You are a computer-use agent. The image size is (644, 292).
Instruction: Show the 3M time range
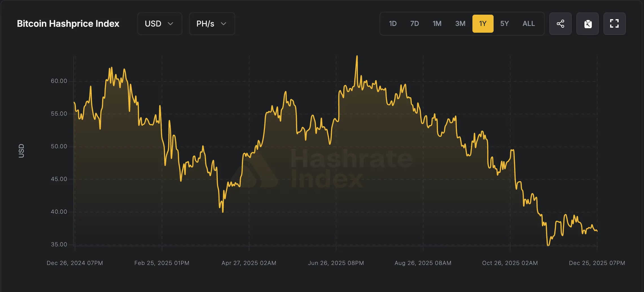[460, 24]
